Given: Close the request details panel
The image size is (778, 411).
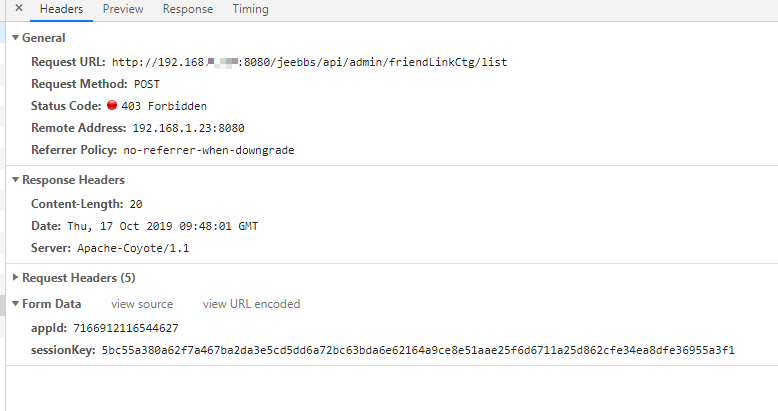Looking at the screenshot, I should 19,9.
